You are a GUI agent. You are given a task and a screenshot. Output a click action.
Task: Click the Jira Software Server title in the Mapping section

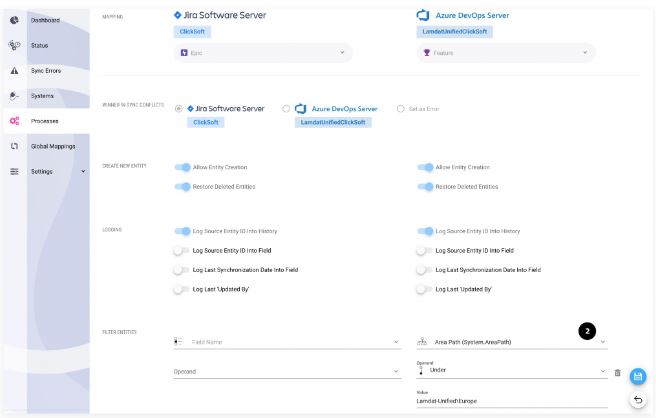225,15
